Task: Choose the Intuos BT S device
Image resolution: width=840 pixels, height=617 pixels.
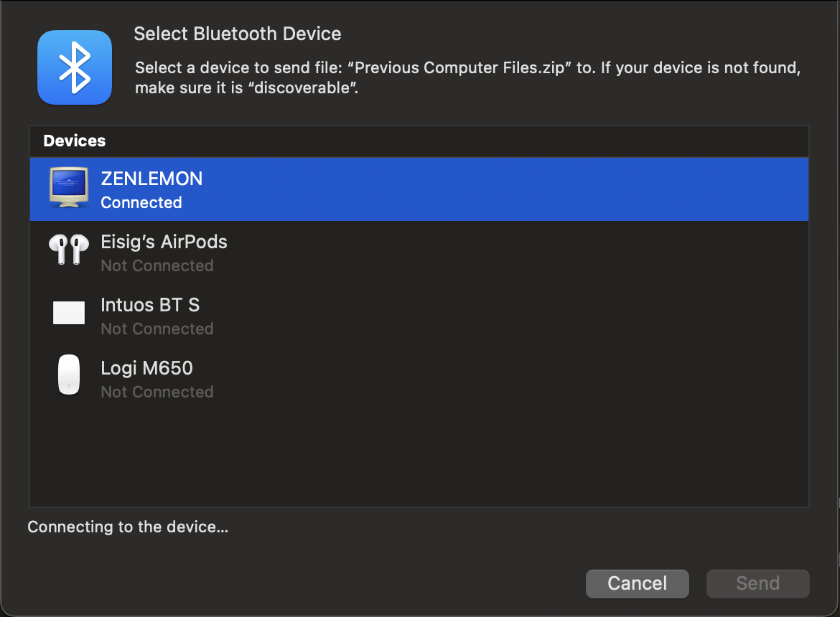Action: click(150, 305)
